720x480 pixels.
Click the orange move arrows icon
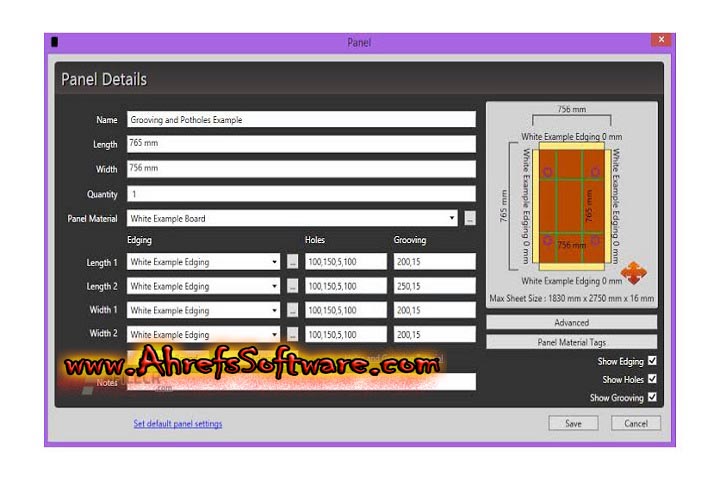pos(632,272)
